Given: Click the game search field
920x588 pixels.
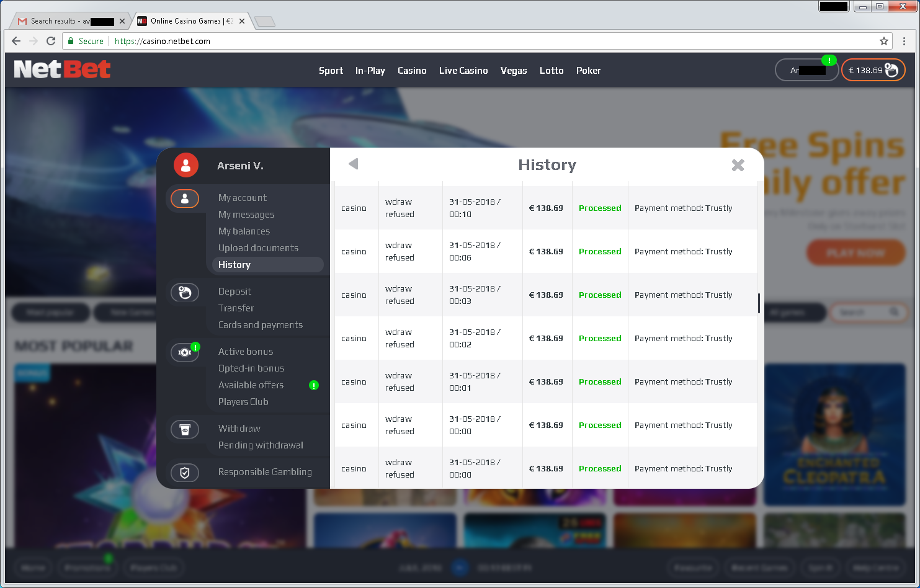Looking at the screenshot, I should [869, 313].
